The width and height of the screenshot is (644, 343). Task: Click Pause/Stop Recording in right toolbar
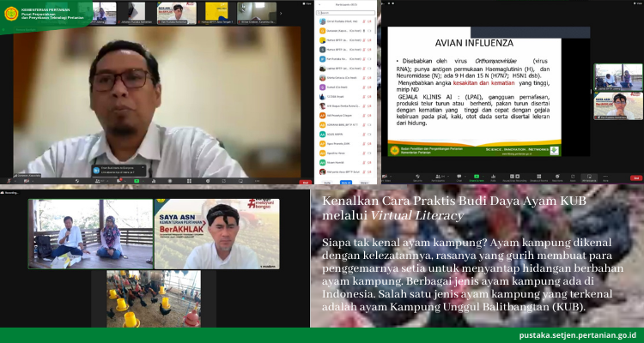(514, 178)
